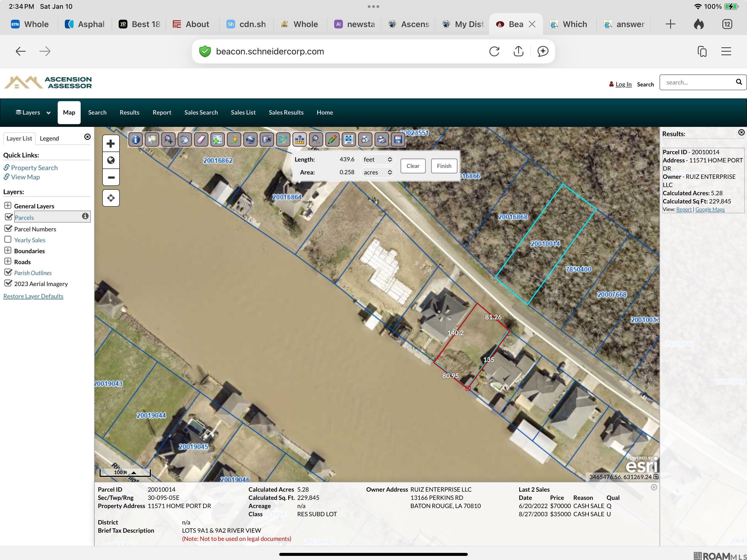Open the location in Google Earth
Viewport: 747px width, 560px height.
pos(250,139)
